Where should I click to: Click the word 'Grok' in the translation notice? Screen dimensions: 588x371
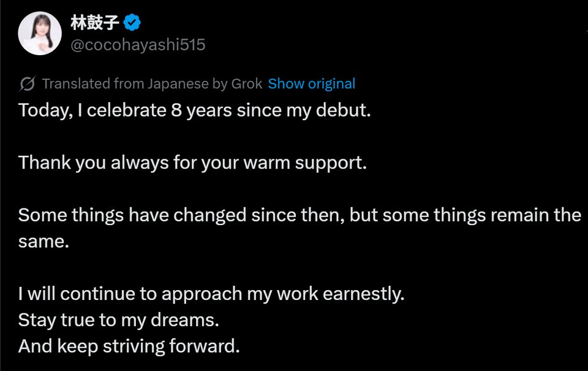pyautogui.click(x=246, y=84)
